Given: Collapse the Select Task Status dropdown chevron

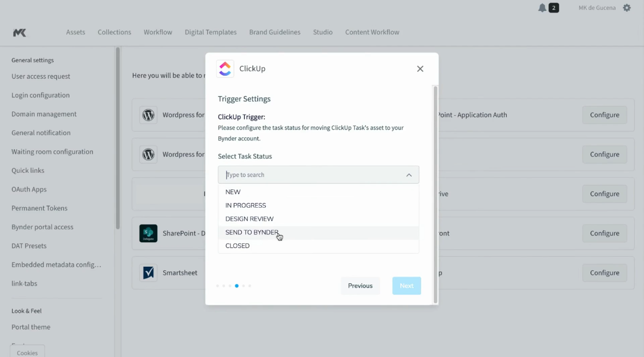Looking at the screenshot, I should pyautogui.click(x=409, y=175).
